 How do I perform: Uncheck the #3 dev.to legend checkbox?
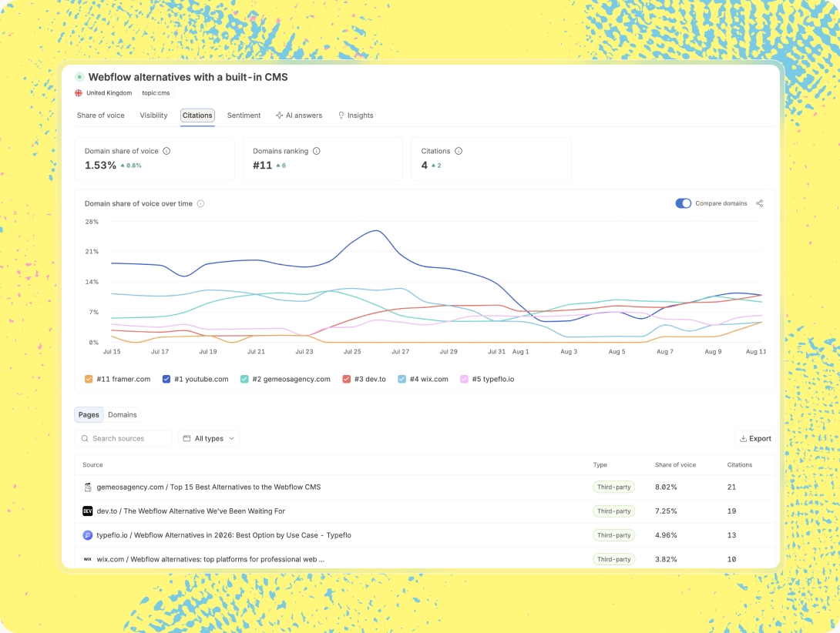pyautogui.click(x=347, y=379)
